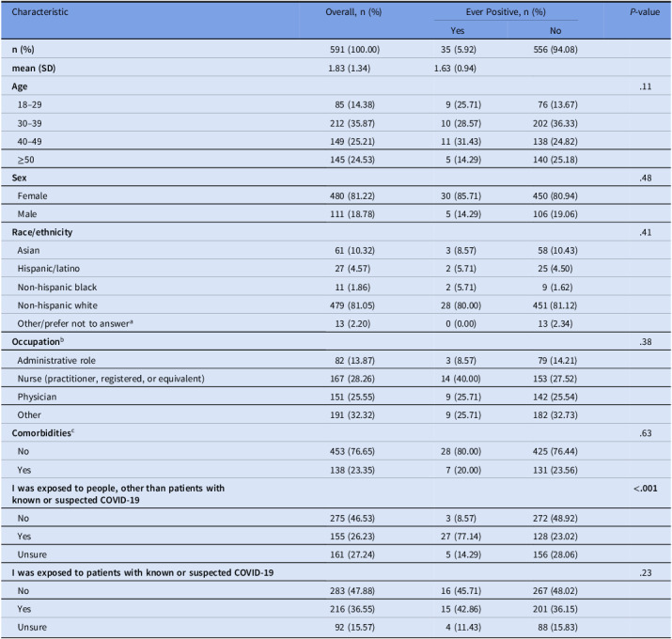Click the Occupation P-value '.38'
672x639 pixels.
pos(646,341)
